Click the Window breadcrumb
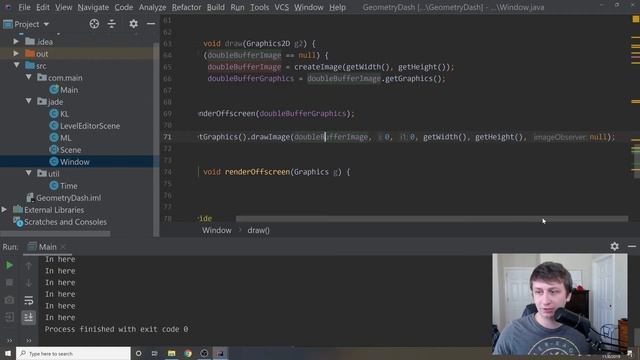The height and width of the screenshot is (360, 640). click(x=217, y=230)
